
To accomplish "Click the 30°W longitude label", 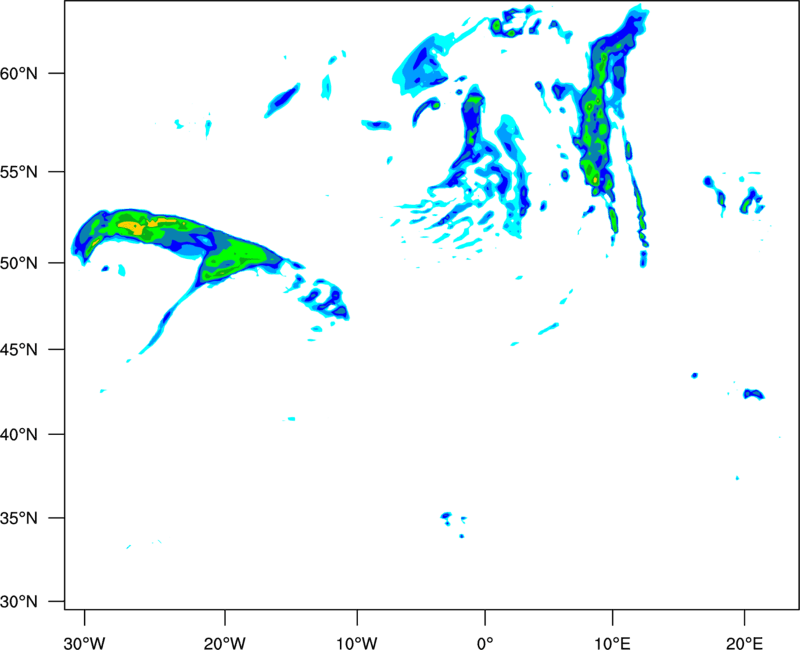I will point(85,643).
